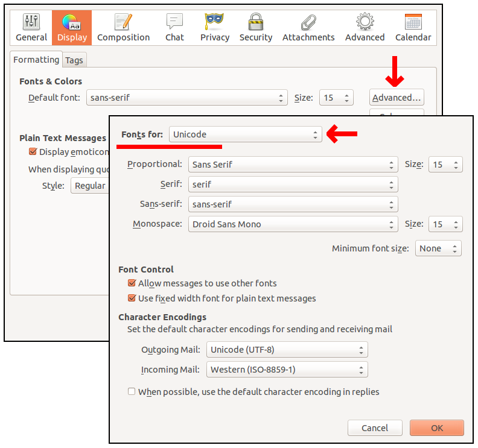
Task: Open the General preferences pane
Action: coord(31,28)
